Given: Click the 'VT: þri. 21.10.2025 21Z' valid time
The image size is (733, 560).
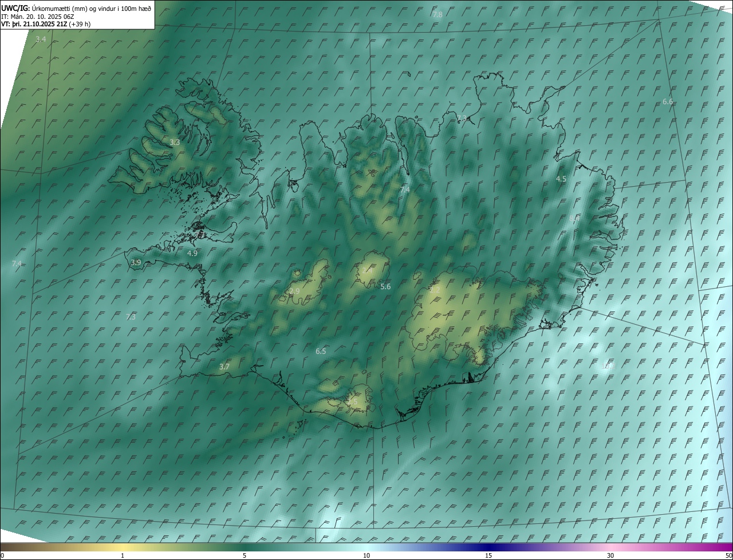Looking at the screenshot, I should (x=34, y=24).
